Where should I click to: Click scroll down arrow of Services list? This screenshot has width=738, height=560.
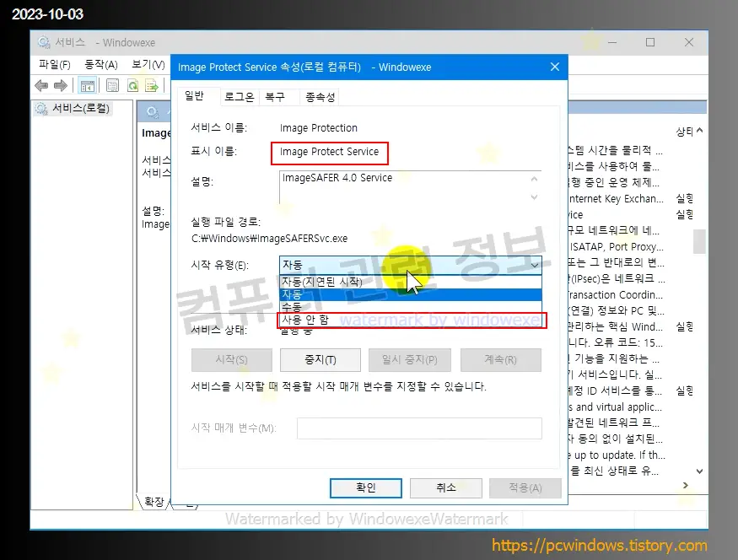[x=699, y=471]
